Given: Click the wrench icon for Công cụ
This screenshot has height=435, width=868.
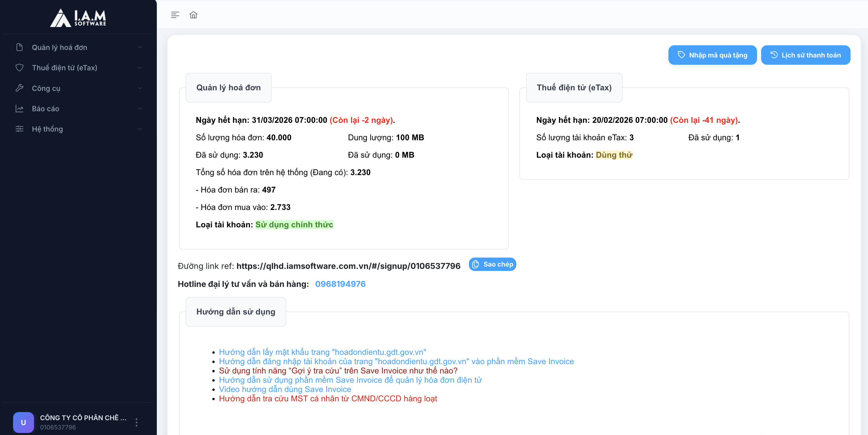Looking at the screenshot, I should (19, 88).
